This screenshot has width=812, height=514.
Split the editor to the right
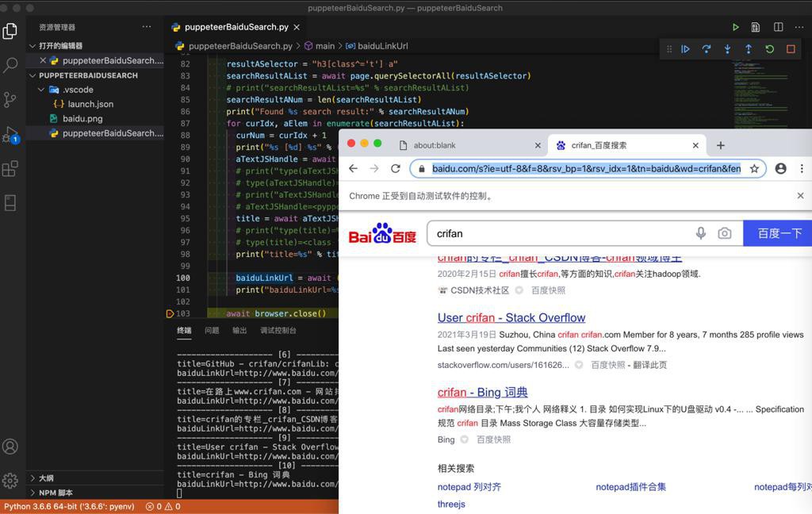778,27
